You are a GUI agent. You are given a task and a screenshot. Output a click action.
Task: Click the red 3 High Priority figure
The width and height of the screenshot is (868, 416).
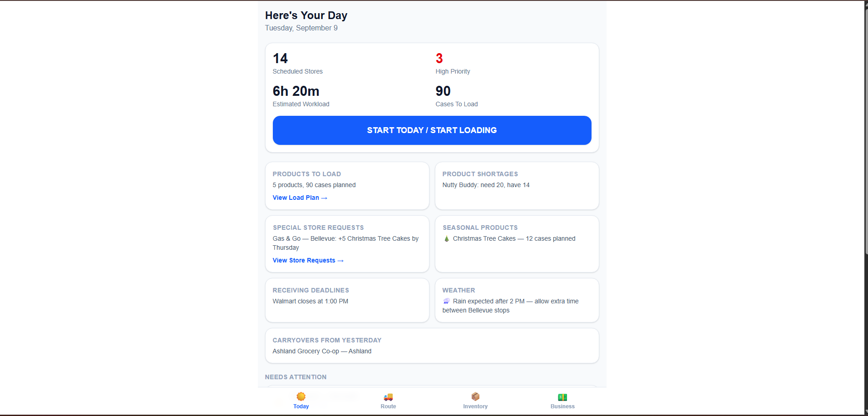[x=439, y=58]
